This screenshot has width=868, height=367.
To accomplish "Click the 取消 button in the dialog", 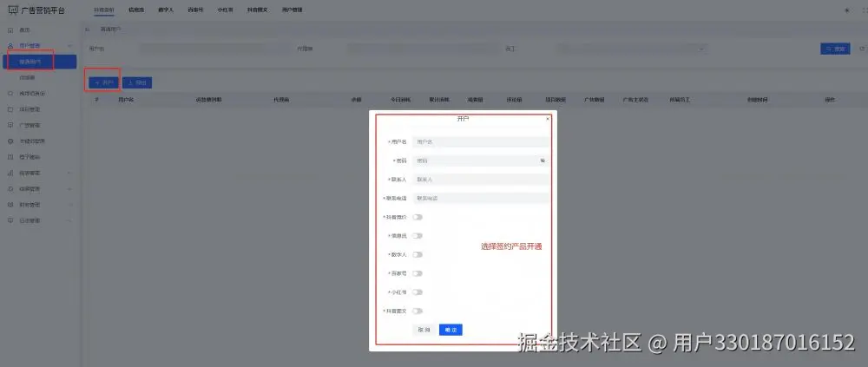I will [x=424, y=330].
